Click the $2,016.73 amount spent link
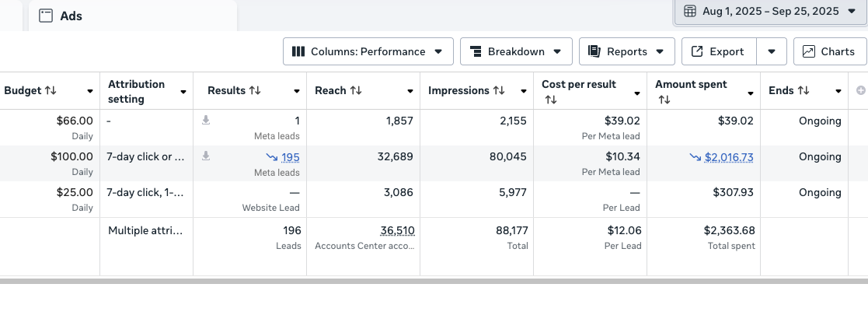The height and width of the screenshot is (333, 868). point(728,157)
